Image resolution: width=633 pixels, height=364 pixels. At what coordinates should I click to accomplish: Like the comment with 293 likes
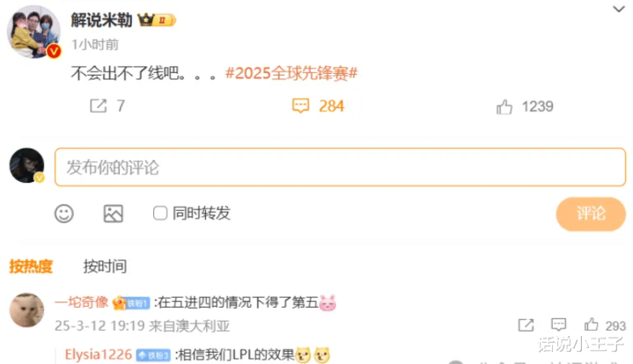(592, 324)
